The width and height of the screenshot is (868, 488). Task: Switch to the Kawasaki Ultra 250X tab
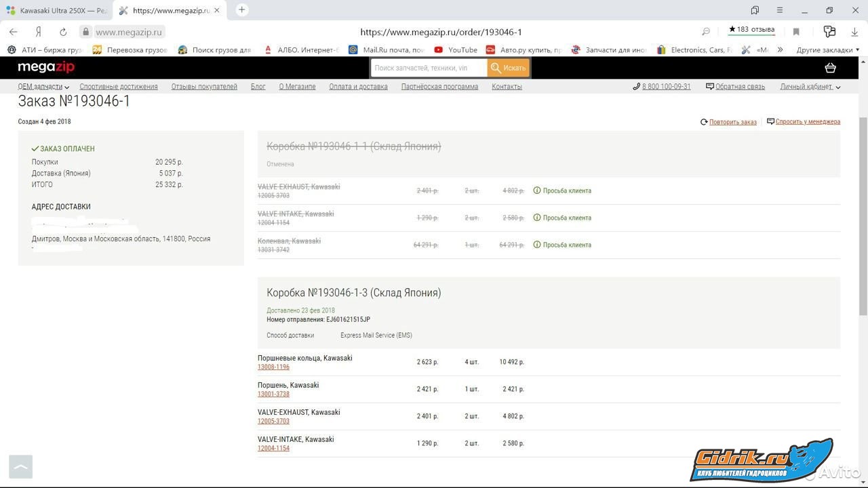[57, 11]
